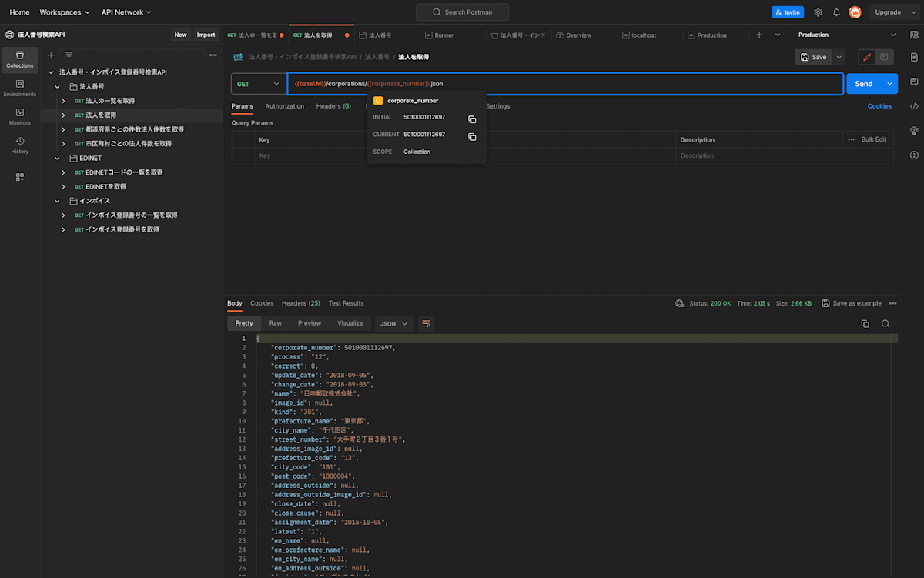Switch response view to Raw
Viewport: 924px width, 578px height.
[275, 323]
